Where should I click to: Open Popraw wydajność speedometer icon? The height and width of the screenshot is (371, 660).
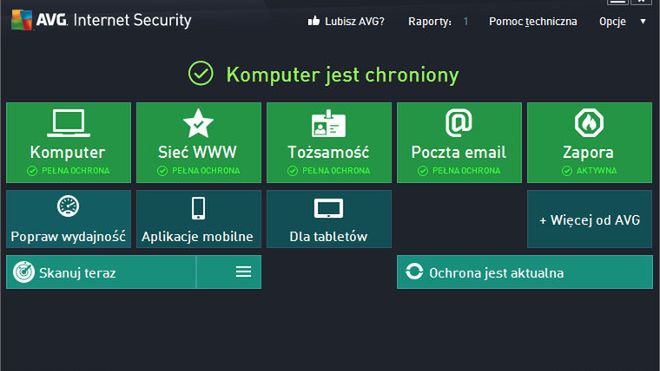point(68,206)
